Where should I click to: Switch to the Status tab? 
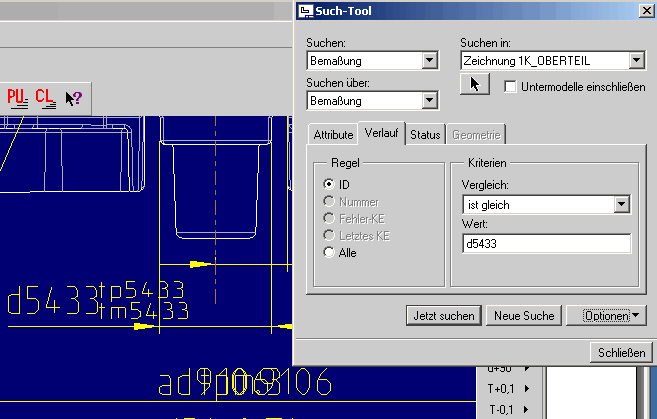point(425,135)
